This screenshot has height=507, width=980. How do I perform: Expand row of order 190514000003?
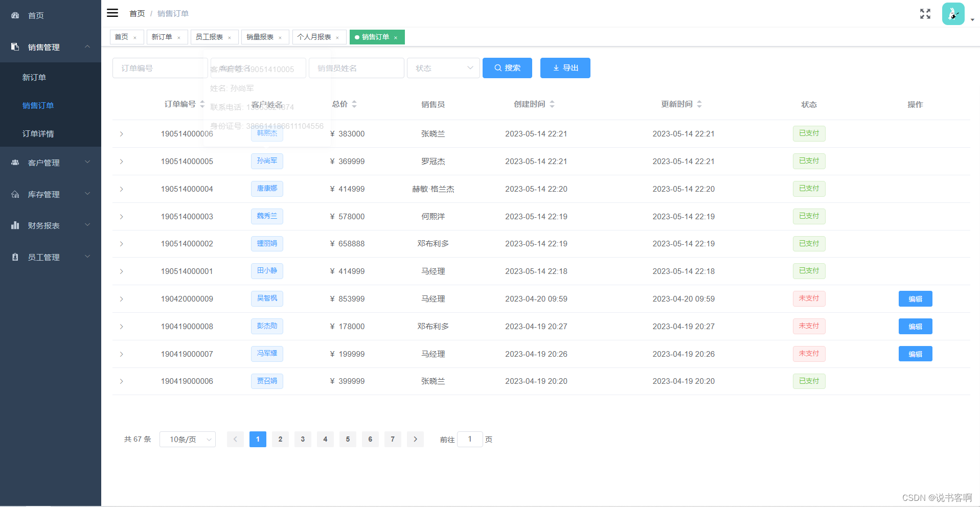[121, 217]
